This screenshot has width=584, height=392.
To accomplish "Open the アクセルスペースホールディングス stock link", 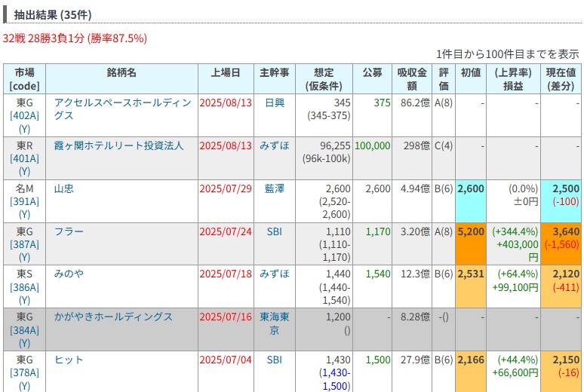I will pos(122,109).
